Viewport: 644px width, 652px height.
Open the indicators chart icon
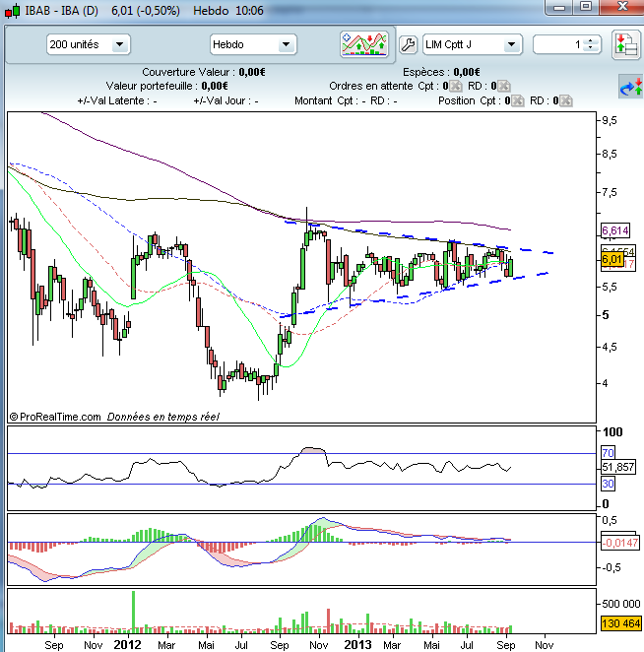click(x=364, y=44)
